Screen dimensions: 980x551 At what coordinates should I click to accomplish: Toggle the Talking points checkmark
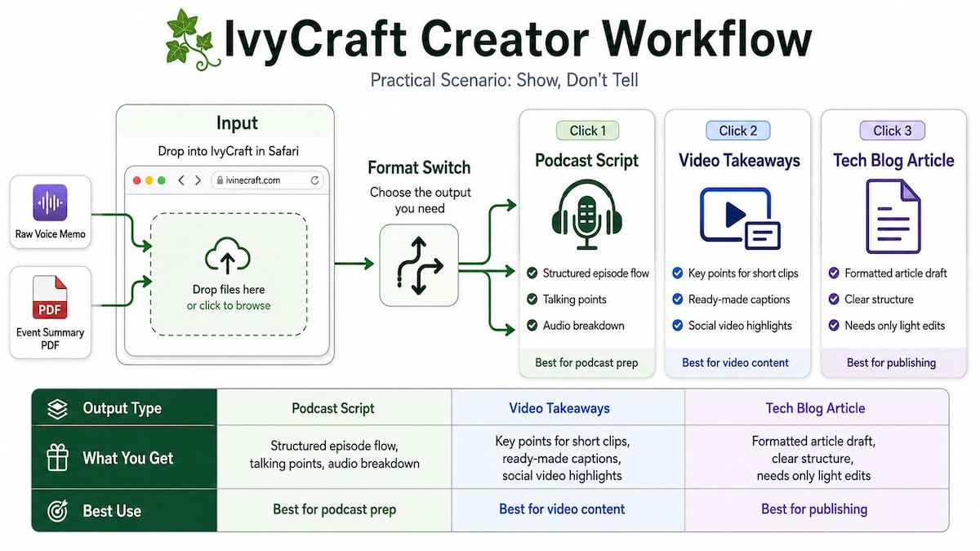(532, 299)
